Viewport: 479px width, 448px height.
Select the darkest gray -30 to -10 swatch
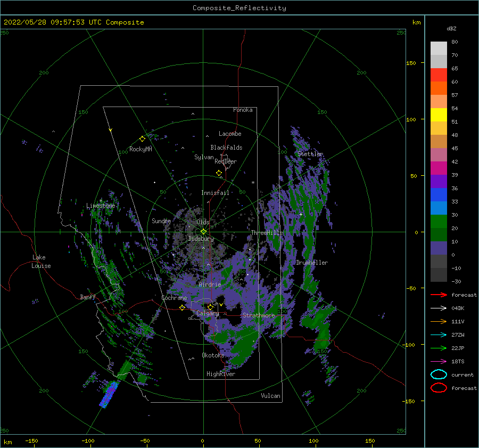pos(439,275)
